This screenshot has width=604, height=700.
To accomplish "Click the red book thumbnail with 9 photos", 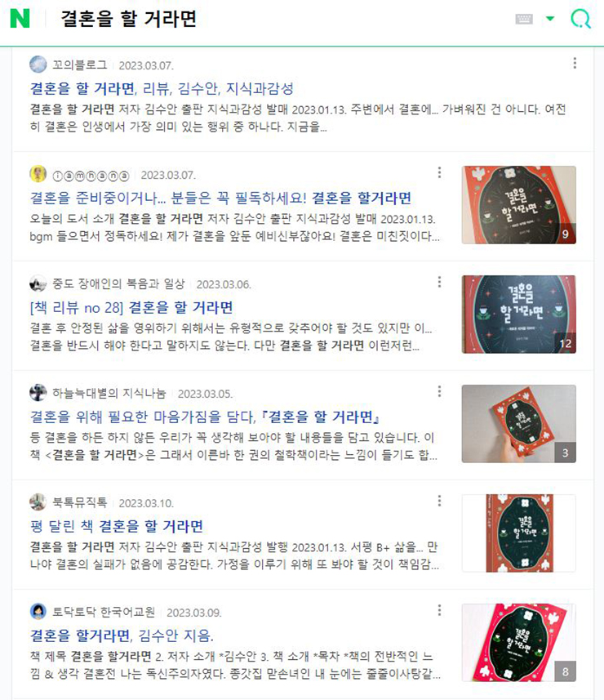I will [x=519, y=205].
